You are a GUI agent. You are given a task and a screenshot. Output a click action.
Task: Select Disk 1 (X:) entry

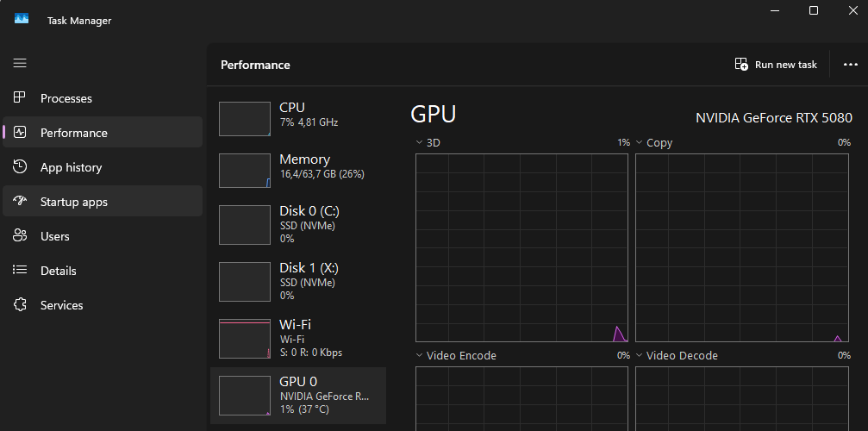[298, 282]
